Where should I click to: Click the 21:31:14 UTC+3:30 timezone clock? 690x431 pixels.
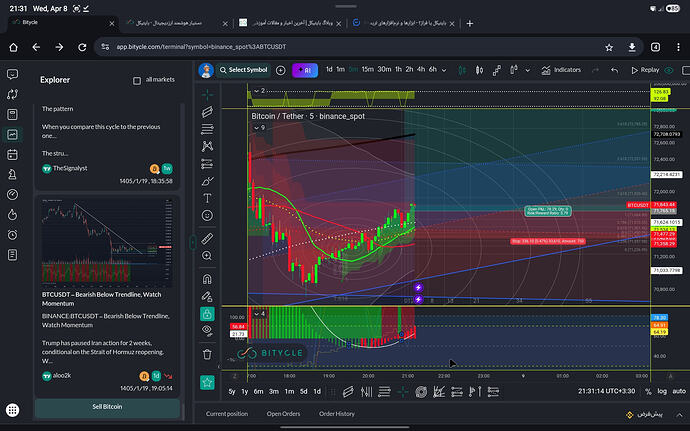[x=606, y=391]
